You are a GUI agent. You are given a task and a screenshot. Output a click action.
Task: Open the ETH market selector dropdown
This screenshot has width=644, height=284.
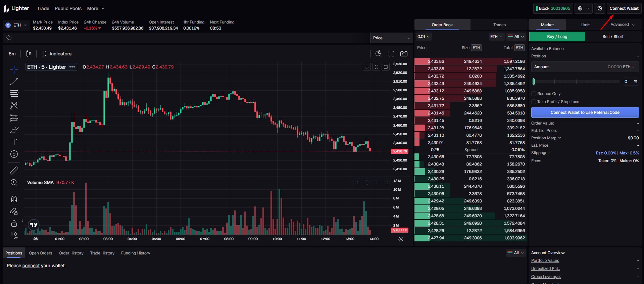pos(16,25)
